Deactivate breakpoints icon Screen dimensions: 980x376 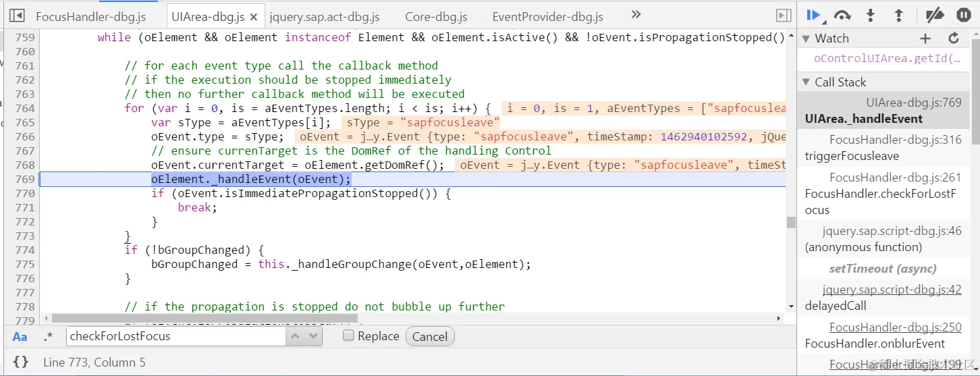pyautogui.click(x=934, y=15)
